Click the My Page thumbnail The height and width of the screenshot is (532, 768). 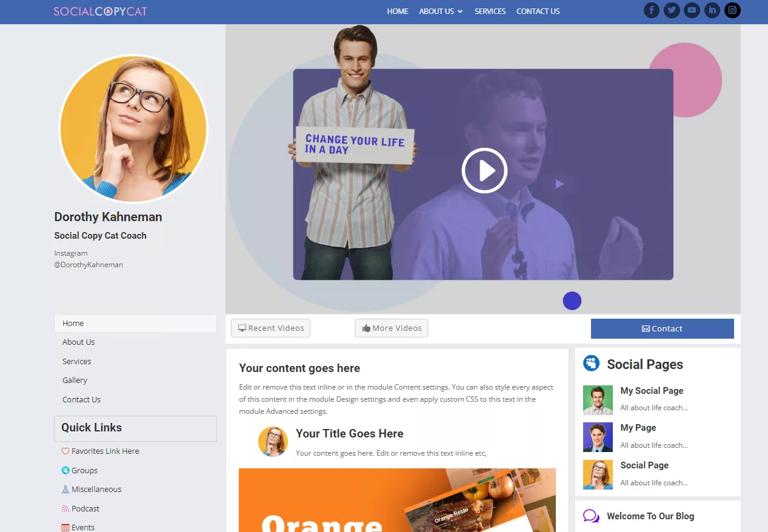(x=598, y=437)
